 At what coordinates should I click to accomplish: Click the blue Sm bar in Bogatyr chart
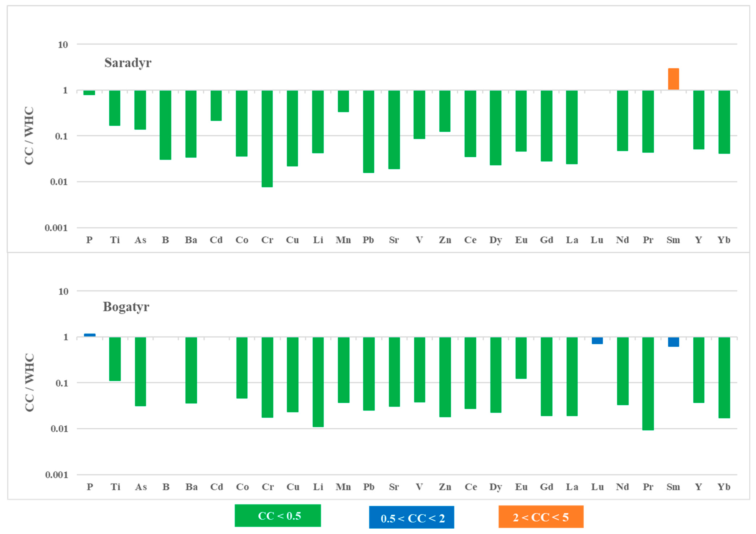click(x=673, y=342)
